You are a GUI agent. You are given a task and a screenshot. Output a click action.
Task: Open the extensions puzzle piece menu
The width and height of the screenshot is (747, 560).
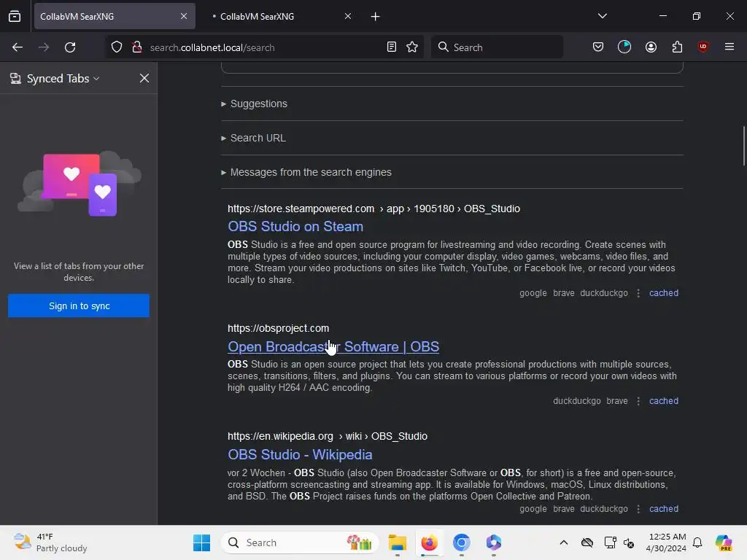(678, 47)
